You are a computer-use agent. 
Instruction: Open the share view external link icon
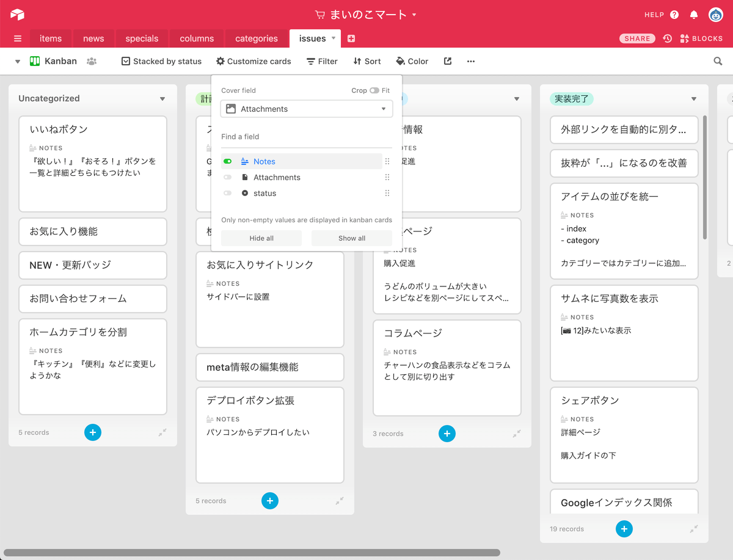tap(447, 61)
